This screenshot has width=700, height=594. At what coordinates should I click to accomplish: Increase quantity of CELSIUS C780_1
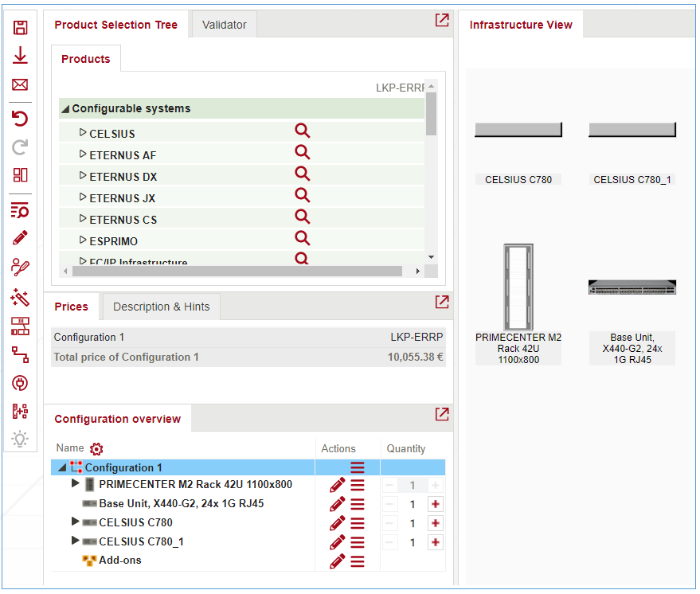pyautogui.click(x=436, y=542)
